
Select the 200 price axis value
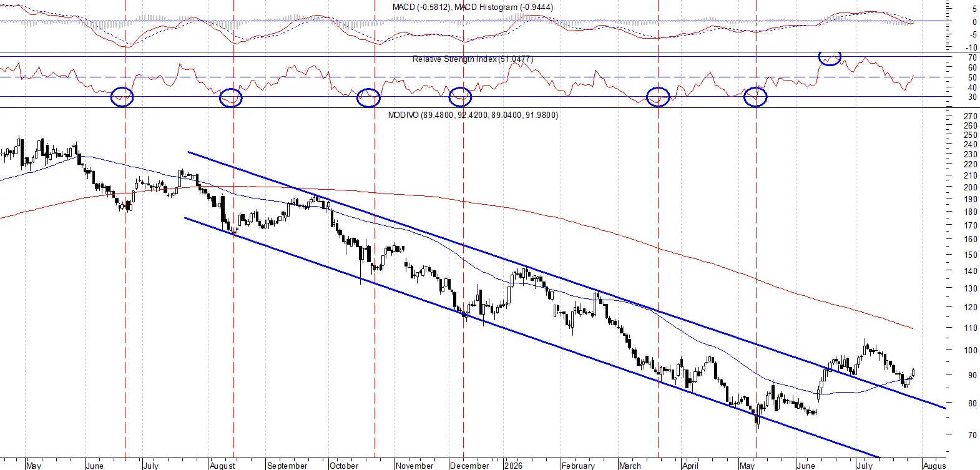point(971,187)
